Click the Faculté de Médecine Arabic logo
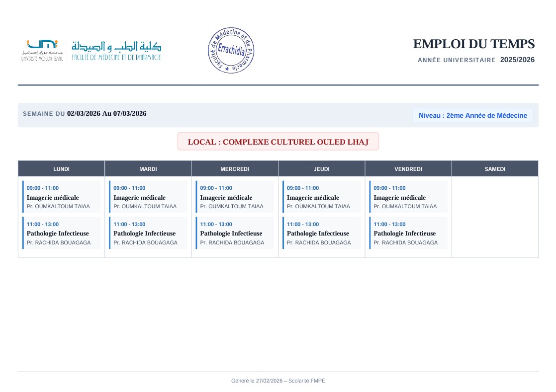 pyautogui.click(x=116, y=50)
